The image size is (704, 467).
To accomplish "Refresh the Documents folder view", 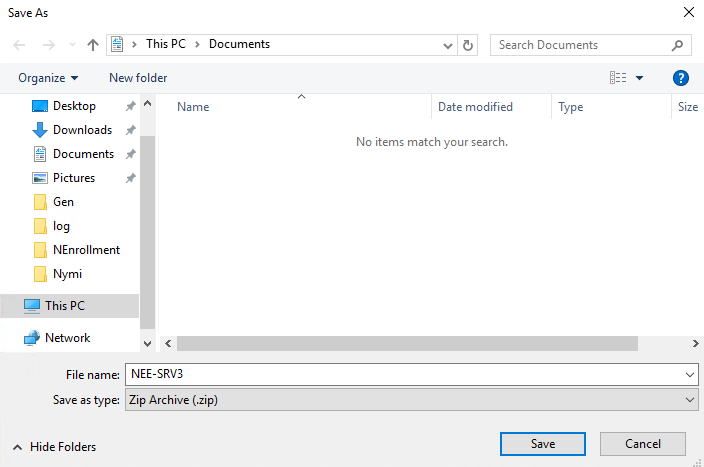I will coord(469,45).
